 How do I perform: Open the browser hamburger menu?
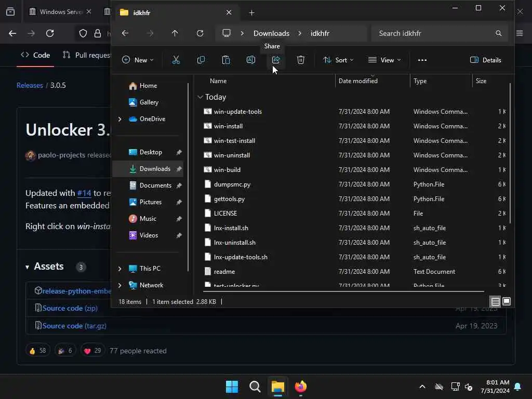(520, 33)
